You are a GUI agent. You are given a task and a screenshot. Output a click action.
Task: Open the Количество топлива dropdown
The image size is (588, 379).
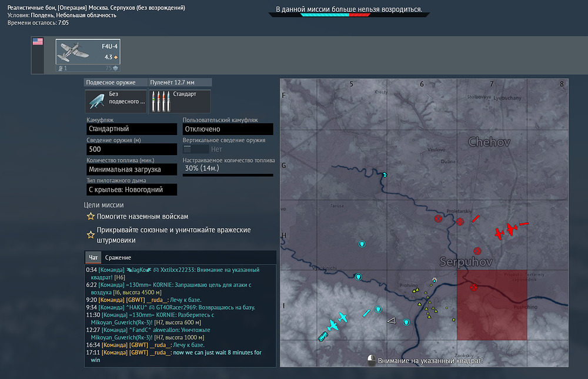(132, 169)
